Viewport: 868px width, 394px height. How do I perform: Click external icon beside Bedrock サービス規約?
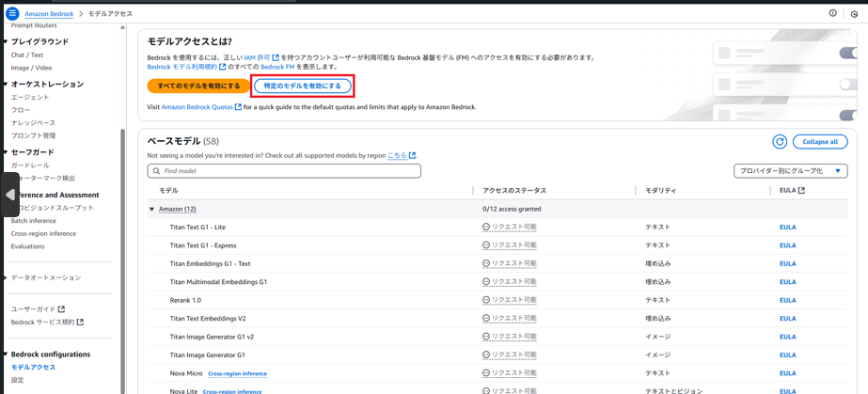point(80,322)
